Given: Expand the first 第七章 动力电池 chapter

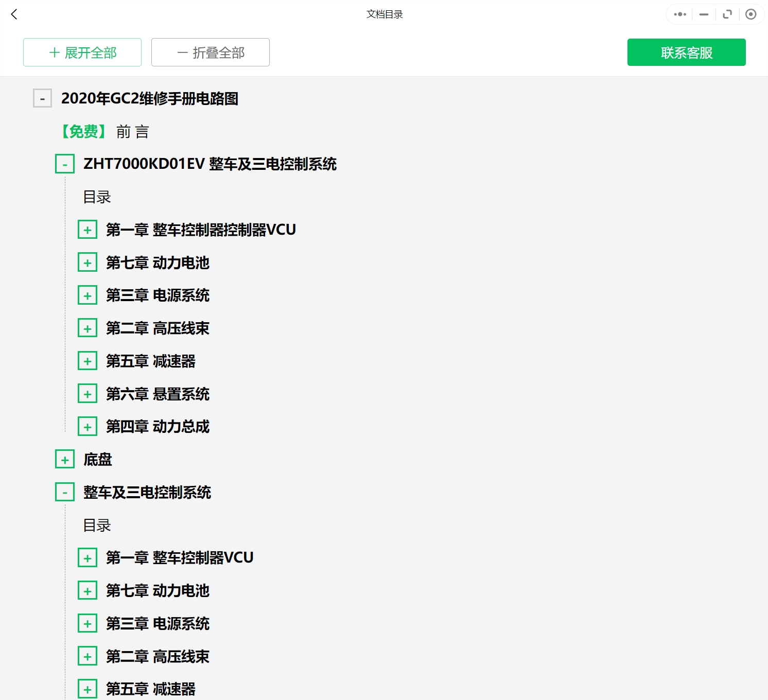Looking at the screenshot, I should coord(88,262).
